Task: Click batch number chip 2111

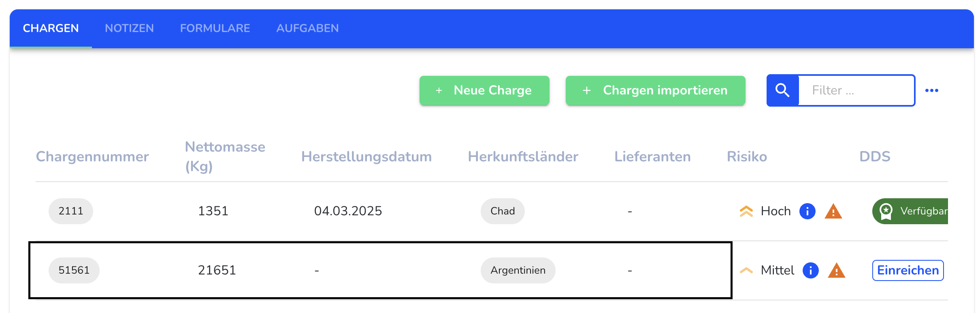Action: point(71,211)
